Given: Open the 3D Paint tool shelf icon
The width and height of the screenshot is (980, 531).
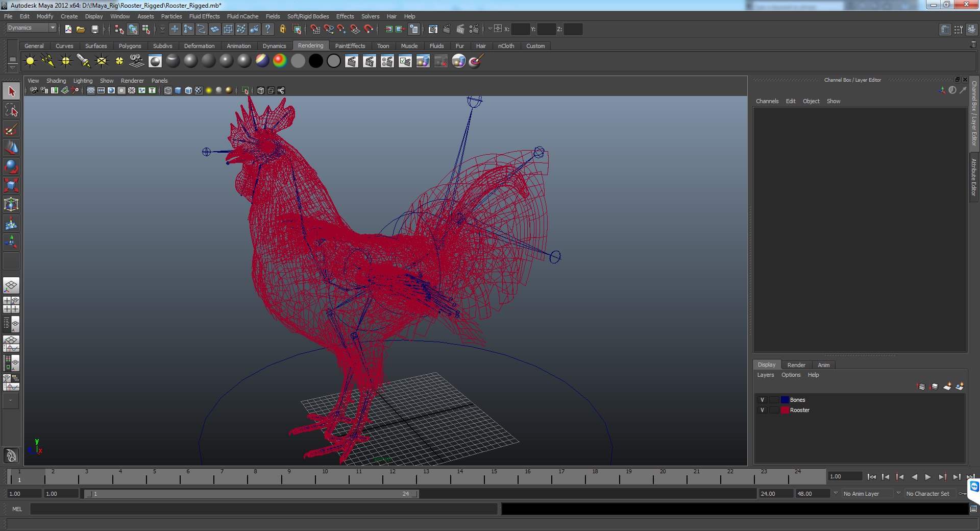Looking at the screenshot, I should point(476,61).
